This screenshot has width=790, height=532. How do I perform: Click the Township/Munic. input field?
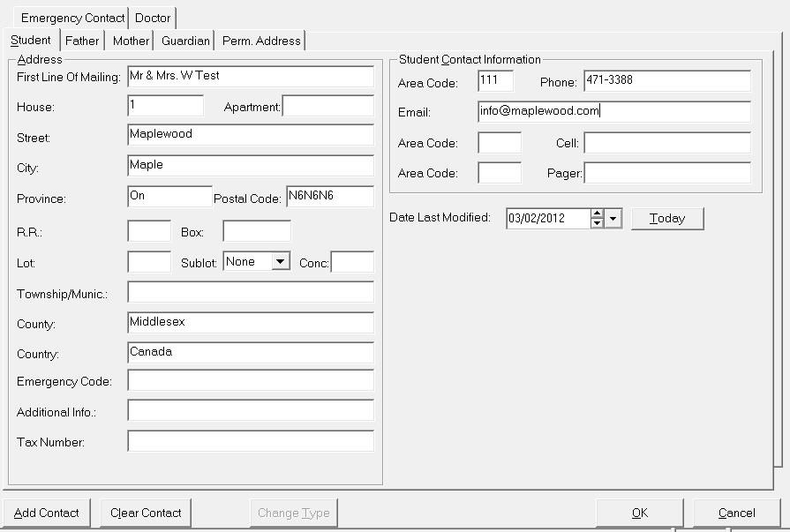click(x=251, y=292)
